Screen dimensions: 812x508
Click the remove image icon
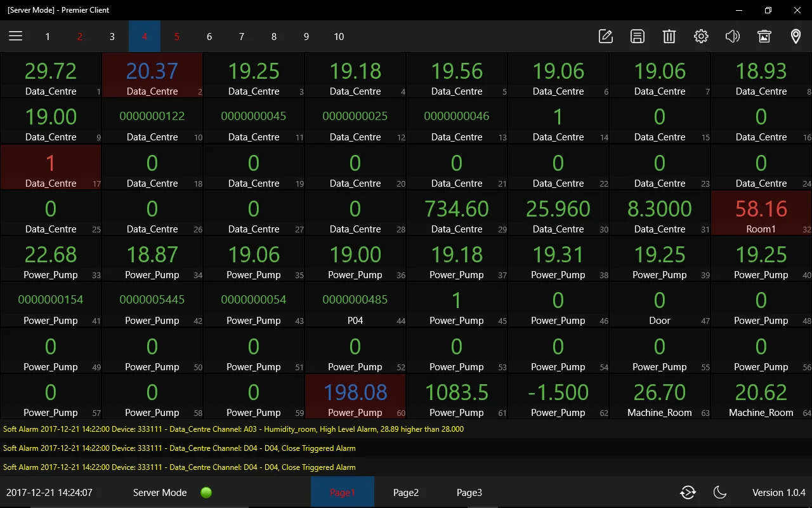(x=764, y=36)
